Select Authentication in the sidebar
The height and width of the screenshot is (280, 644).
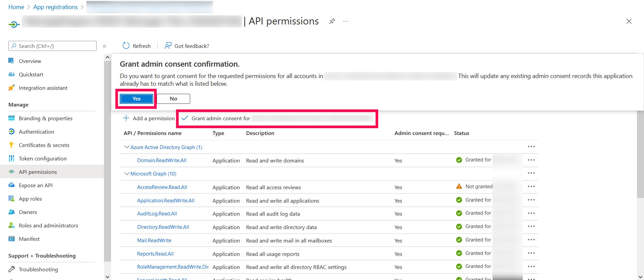36,132
